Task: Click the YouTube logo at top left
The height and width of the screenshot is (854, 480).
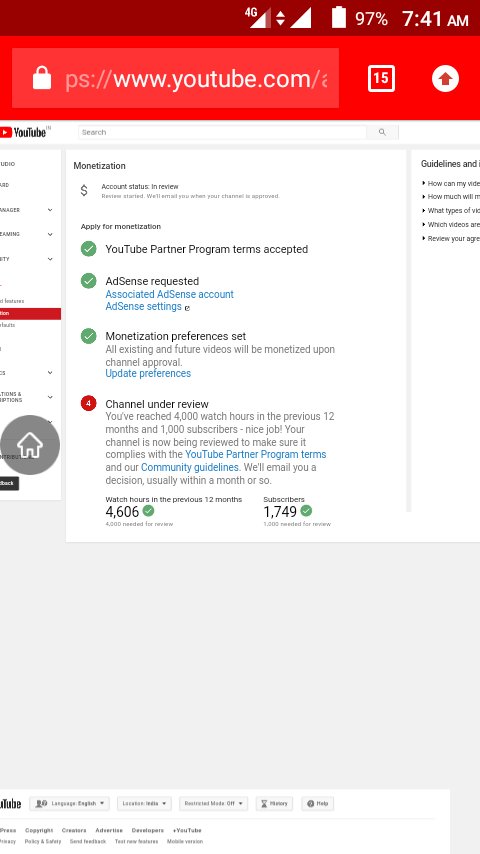Action: (x=25, y=132)
